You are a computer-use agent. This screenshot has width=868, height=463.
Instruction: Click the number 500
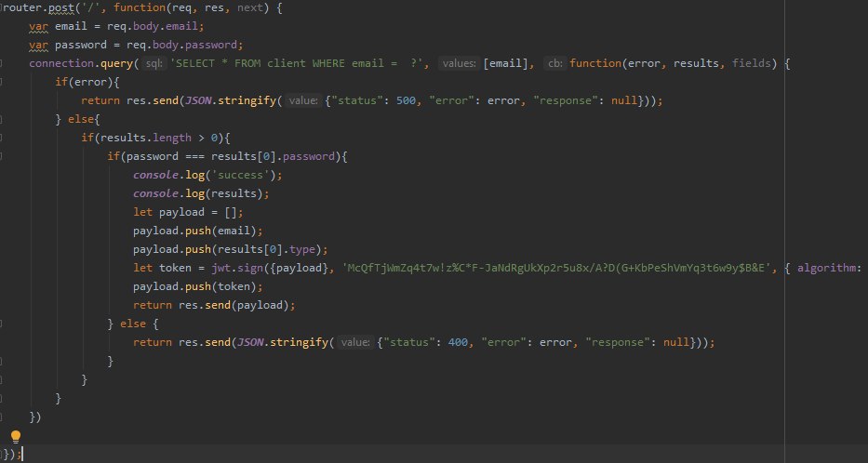(406, 100)
